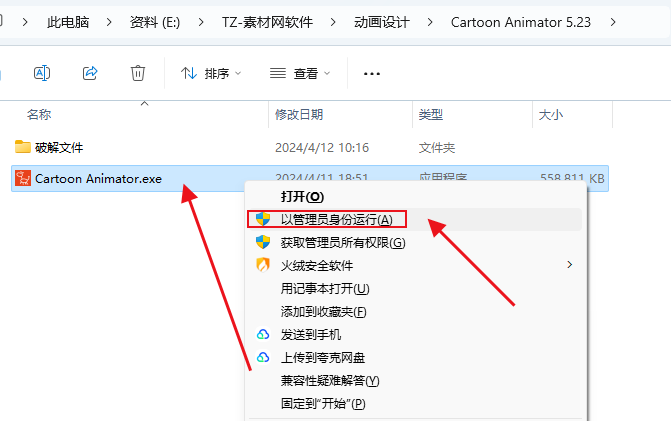Click 动画设计 breadcrumb
Screen dimensions: 671x421
coord(382,22)
